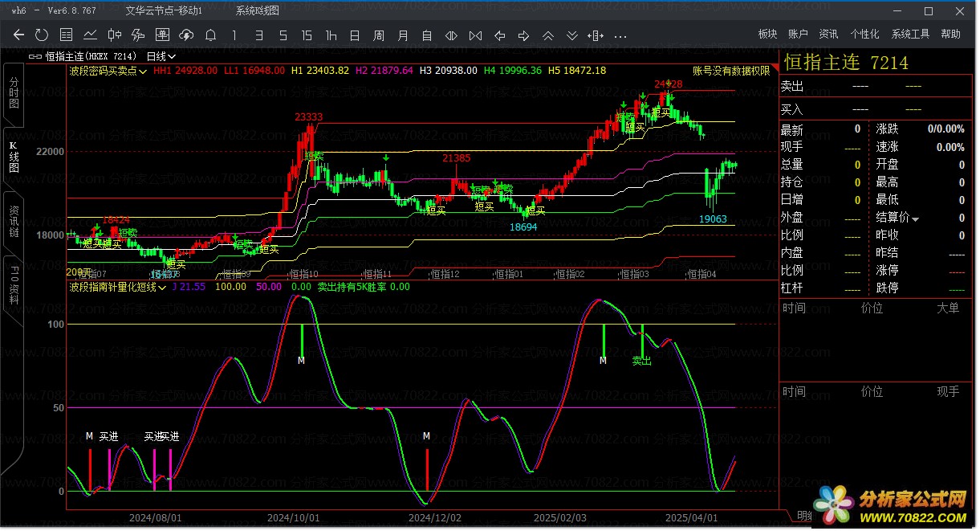Expand the 波段密码买卖点 indicator dropdown
980x531 pixels.
(x=143, y=71)
